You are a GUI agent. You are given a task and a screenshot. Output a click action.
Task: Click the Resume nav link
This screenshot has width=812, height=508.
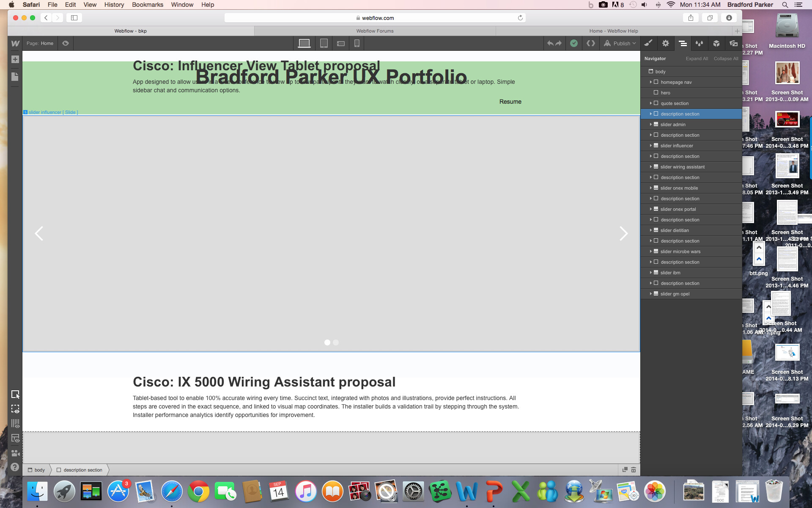point(510,102)
